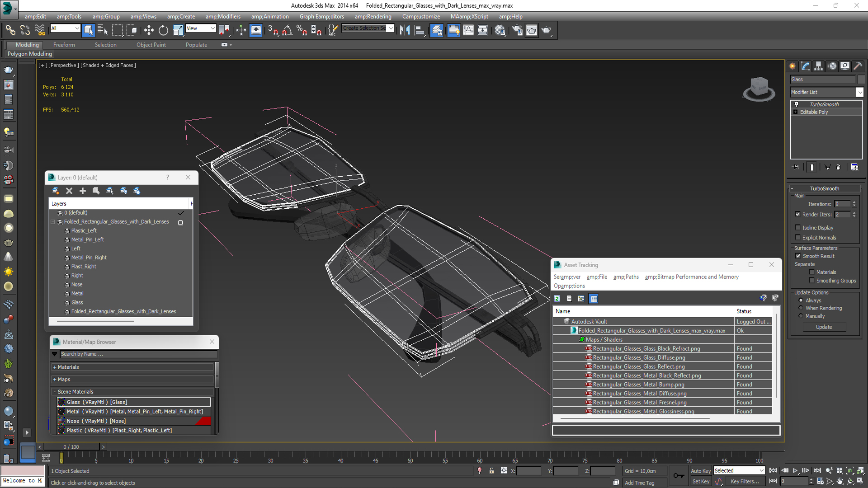The image size is (868, 488).
Task: Toggle the Smooth Result checkbox
Action: point(798,256)
